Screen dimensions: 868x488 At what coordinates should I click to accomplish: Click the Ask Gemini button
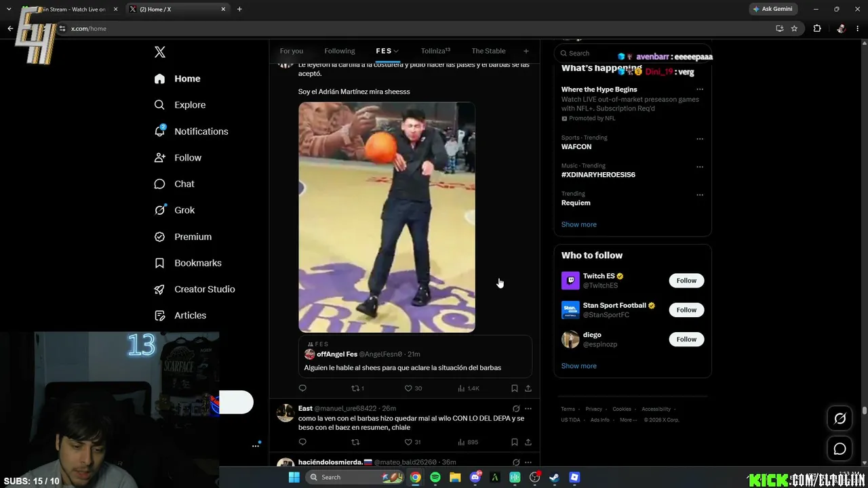(x=772, y=9)
